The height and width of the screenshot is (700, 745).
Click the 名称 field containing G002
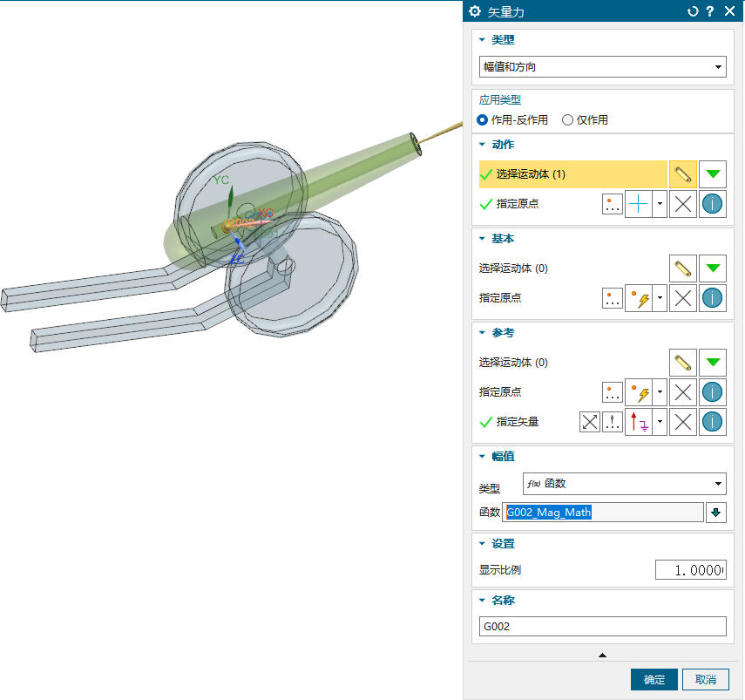tap(602, 626)
